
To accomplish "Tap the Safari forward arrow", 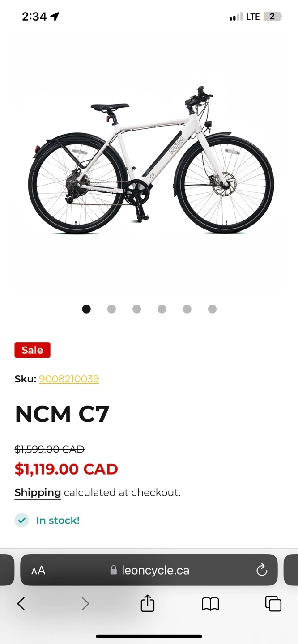I will coord(85,604).
